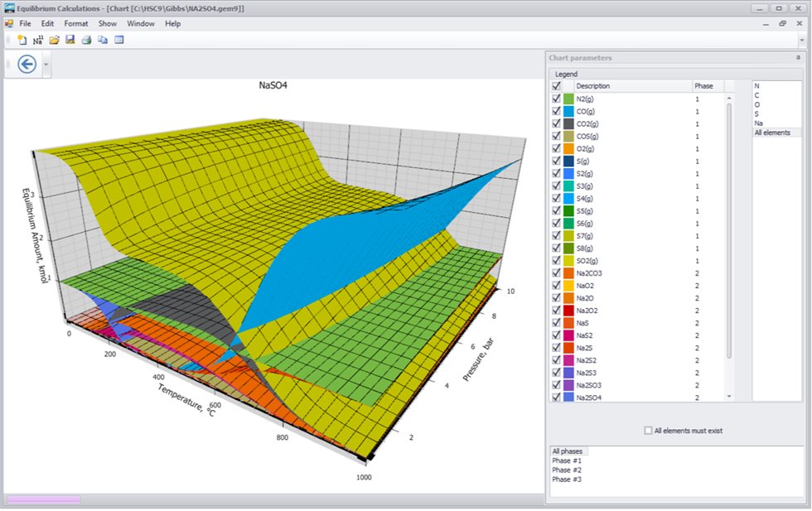Enable All elements must exist checkbox
812x511 pixels.
pyautogui.click(x=649, y=431)
